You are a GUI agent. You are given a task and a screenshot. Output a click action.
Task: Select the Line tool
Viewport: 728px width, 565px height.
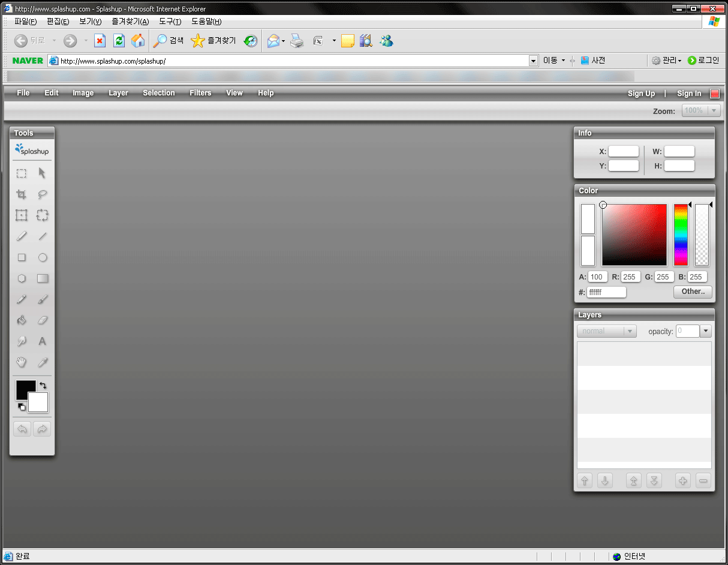(42, 236)
